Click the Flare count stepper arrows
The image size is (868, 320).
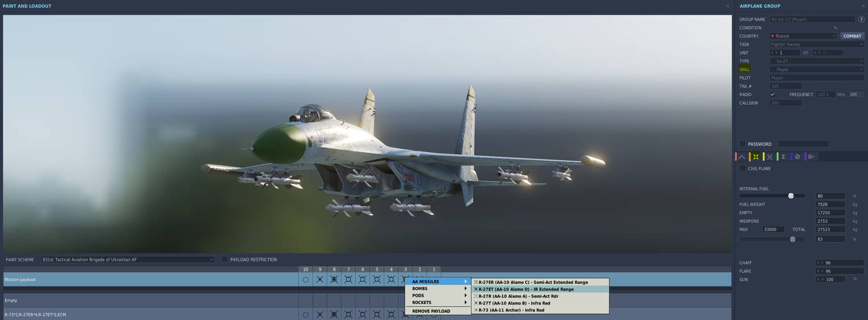820,271
